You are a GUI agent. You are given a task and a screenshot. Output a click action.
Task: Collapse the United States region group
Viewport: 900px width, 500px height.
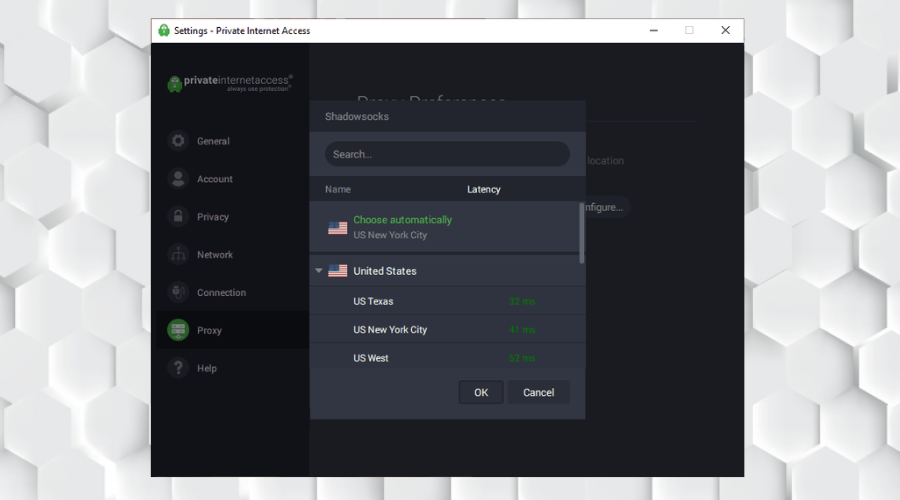pyautogui.click(x=319, y=270)
